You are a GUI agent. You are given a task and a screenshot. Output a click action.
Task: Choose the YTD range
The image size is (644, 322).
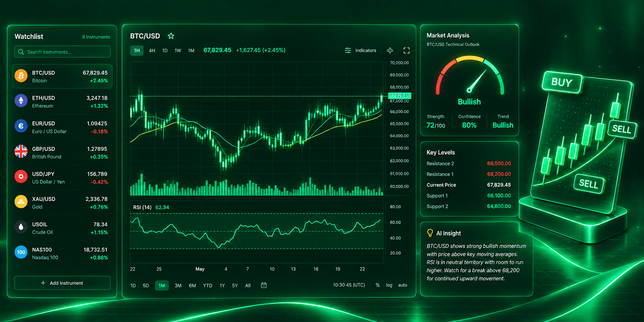pyautogui.click(x=208, y=286)
